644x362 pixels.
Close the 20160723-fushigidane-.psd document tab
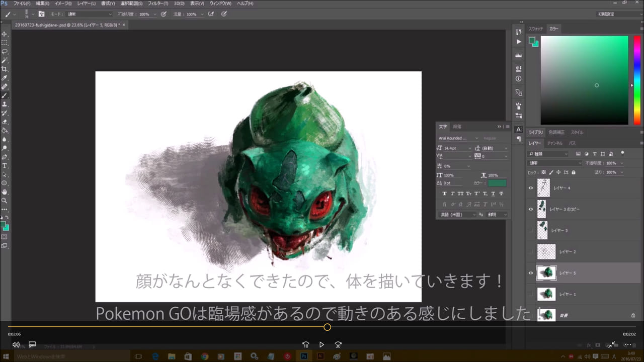(124, 25)
